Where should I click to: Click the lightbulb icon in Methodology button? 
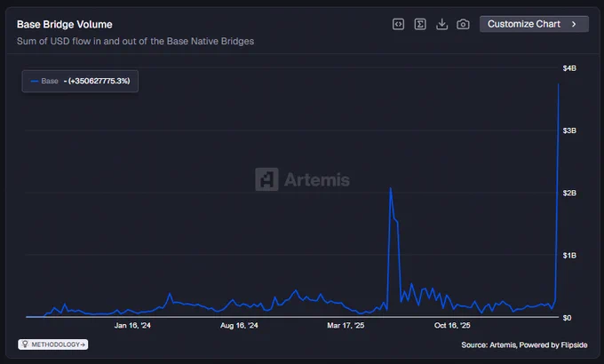[x=25, y=344]
